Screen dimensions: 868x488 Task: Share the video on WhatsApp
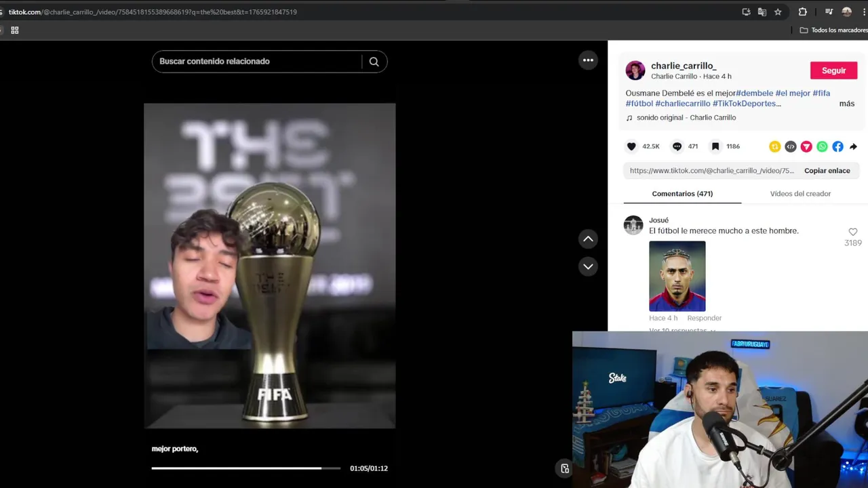(x=822, y=146)
